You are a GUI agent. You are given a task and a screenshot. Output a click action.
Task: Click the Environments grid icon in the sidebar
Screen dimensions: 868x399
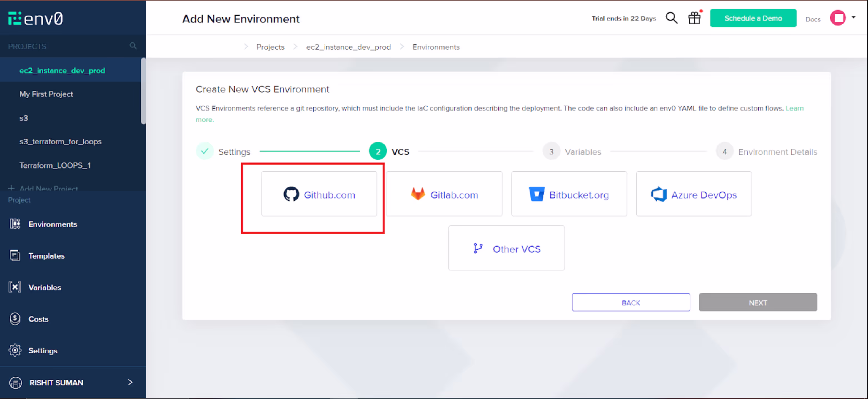(x=15, y=224)
